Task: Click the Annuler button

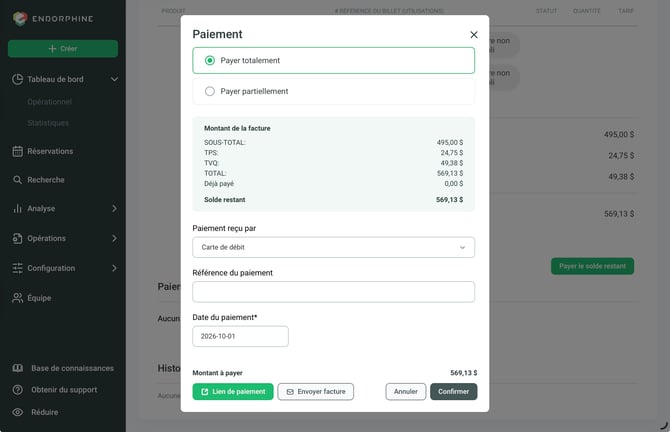Action: 406,392
